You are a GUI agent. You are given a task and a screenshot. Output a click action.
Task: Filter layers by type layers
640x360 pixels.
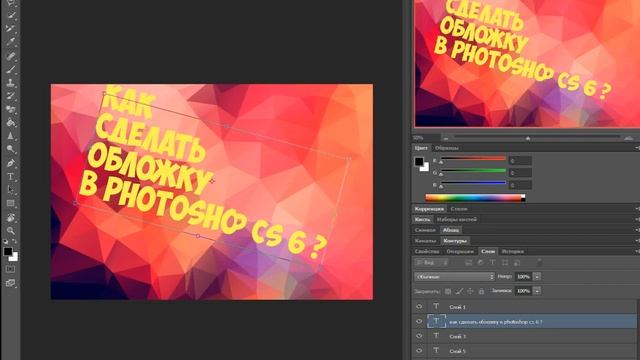[493, 263]
